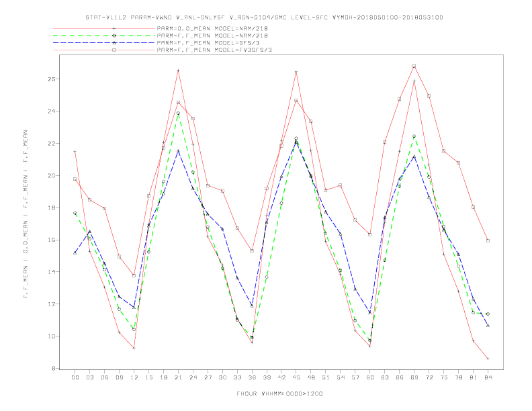Viewport: 532px width, 411px height.
Task: Click legend text PARM=O.O_MEAN MODEL=NAM/218
Action: click(x=212, y=28)
